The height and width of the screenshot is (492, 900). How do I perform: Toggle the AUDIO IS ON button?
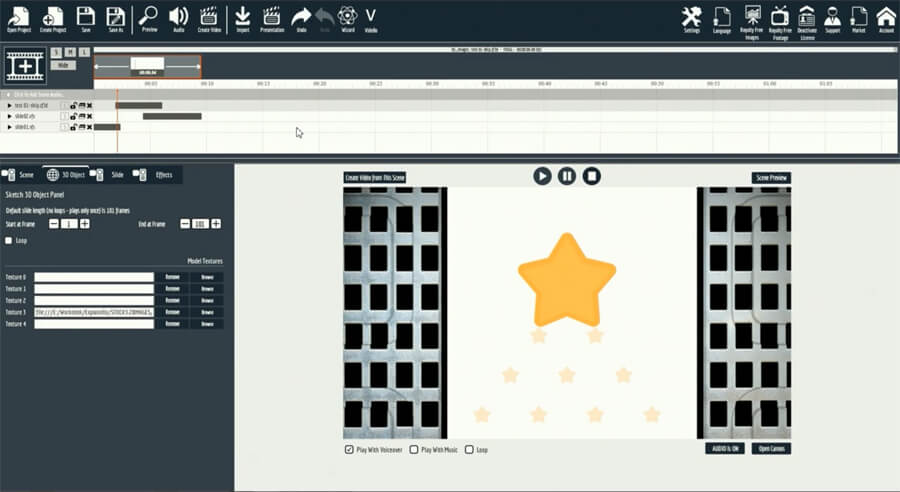click(726, 448)
